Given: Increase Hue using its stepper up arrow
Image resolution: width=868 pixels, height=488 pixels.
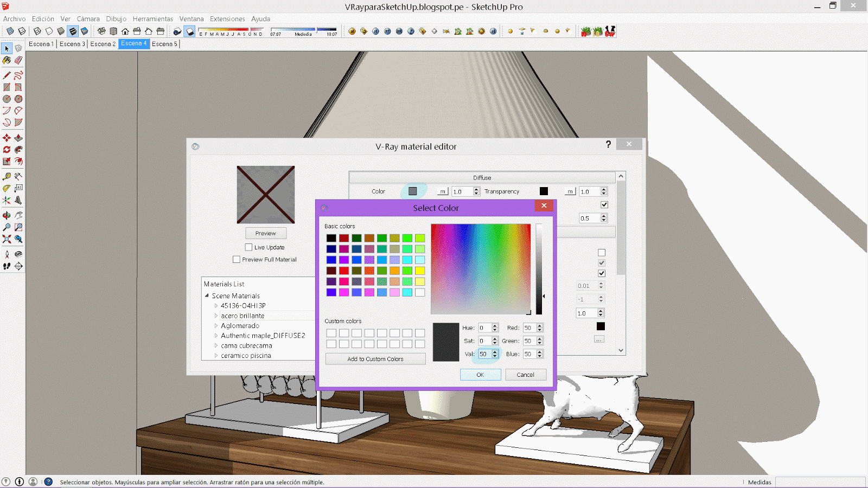Looking at the screenshot, I should (494, 325).
